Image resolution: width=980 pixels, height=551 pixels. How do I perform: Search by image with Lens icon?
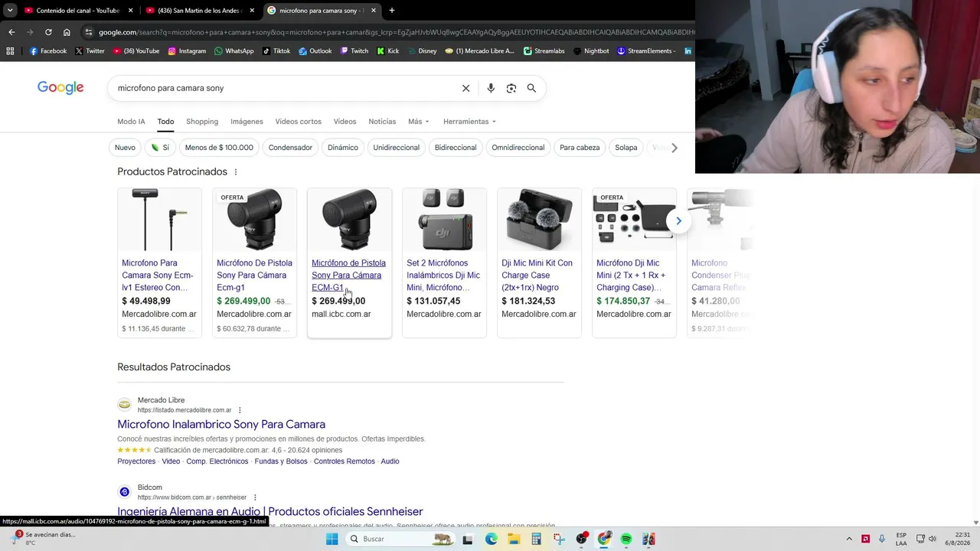tap(511, 88)
